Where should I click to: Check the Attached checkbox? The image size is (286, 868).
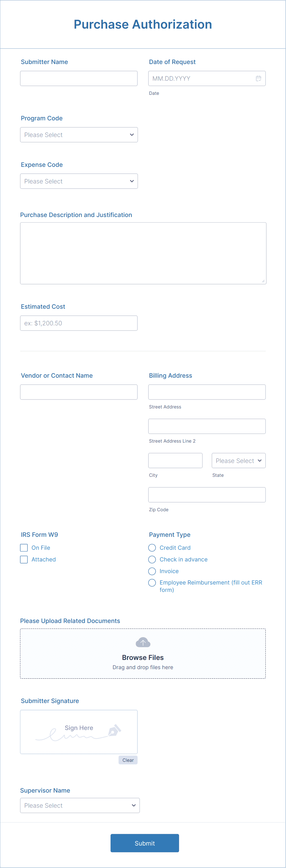click(x=24, y=559)
